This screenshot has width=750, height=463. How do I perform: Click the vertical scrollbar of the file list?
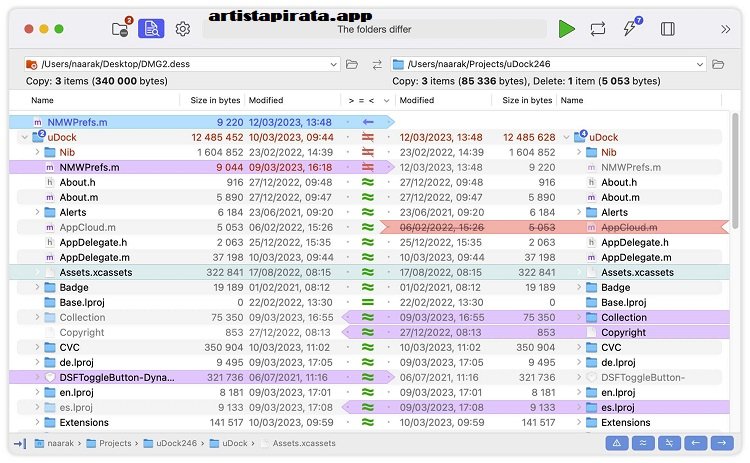[x=736, y=172]
